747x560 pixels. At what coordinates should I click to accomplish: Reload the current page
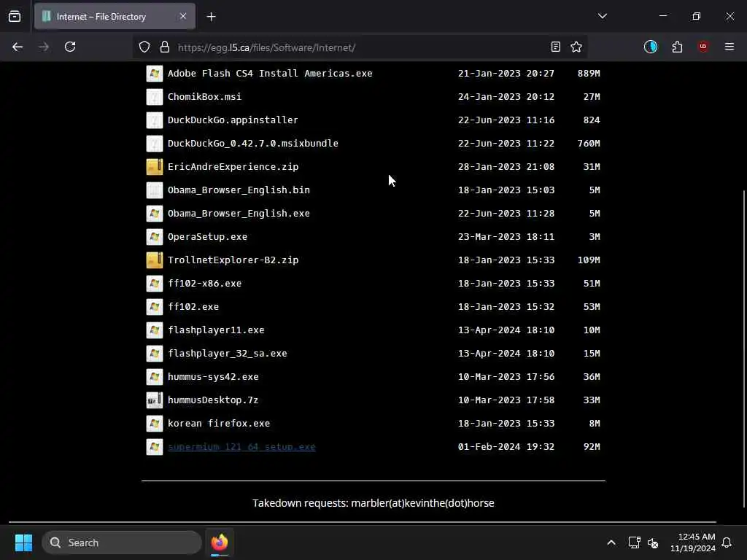point(70,47)
